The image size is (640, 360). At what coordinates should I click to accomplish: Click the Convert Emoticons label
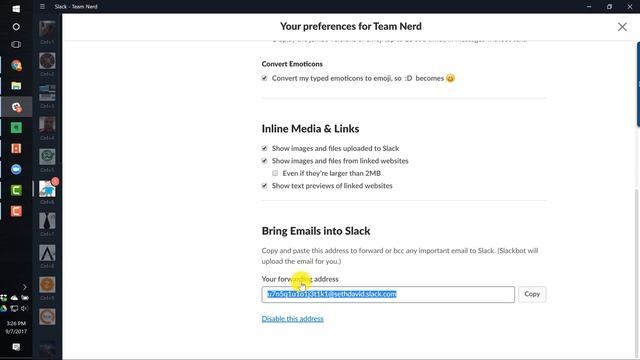[x=292, y=64]
